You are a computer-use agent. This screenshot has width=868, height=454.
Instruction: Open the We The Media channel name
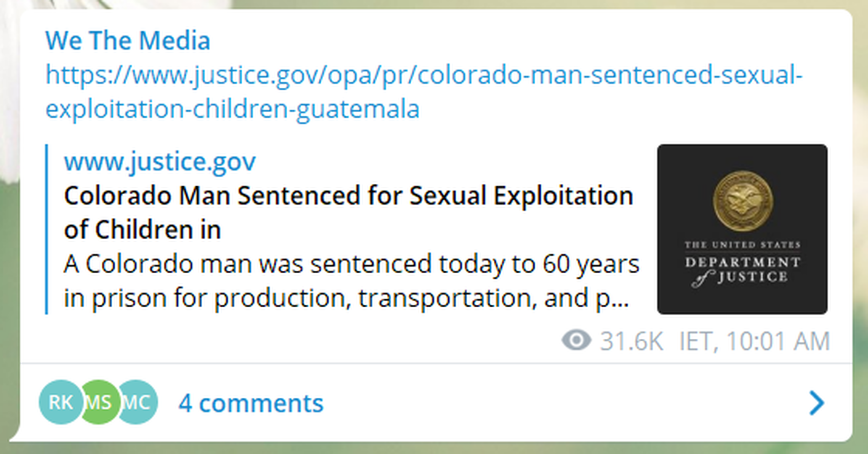pos(128,41)
